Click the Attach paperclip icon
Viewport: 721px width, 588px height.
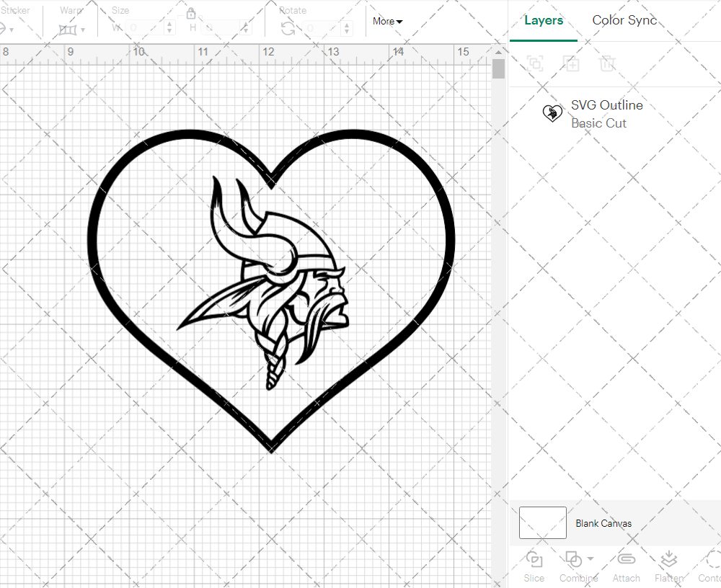point(626,559)
